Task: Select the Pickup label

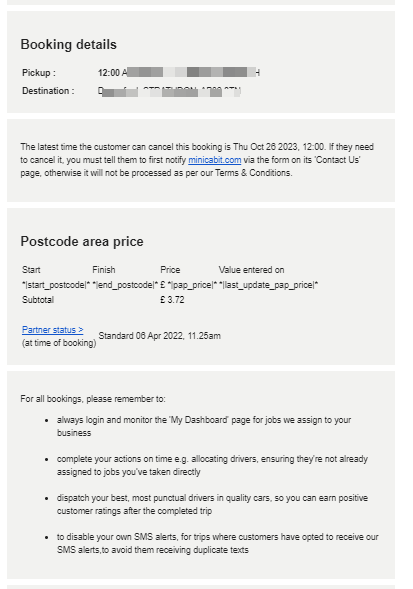Action: [x=39, y=72]
